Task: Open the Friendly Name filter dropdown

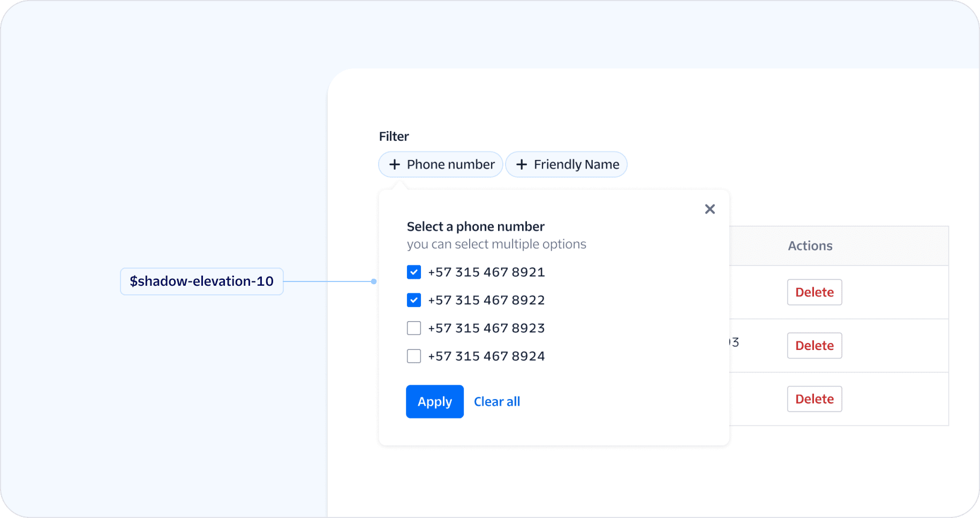Action: [x=566, y=164]
